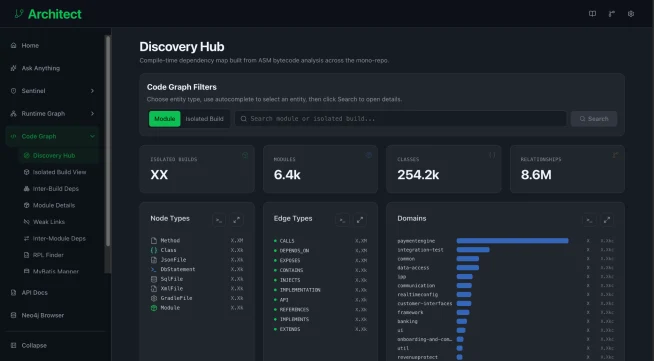This screenshot has width=654, height=361.
Task: Click the Modules 6.4k stat card
Action: pyautogui.click(x=320, y=169)
